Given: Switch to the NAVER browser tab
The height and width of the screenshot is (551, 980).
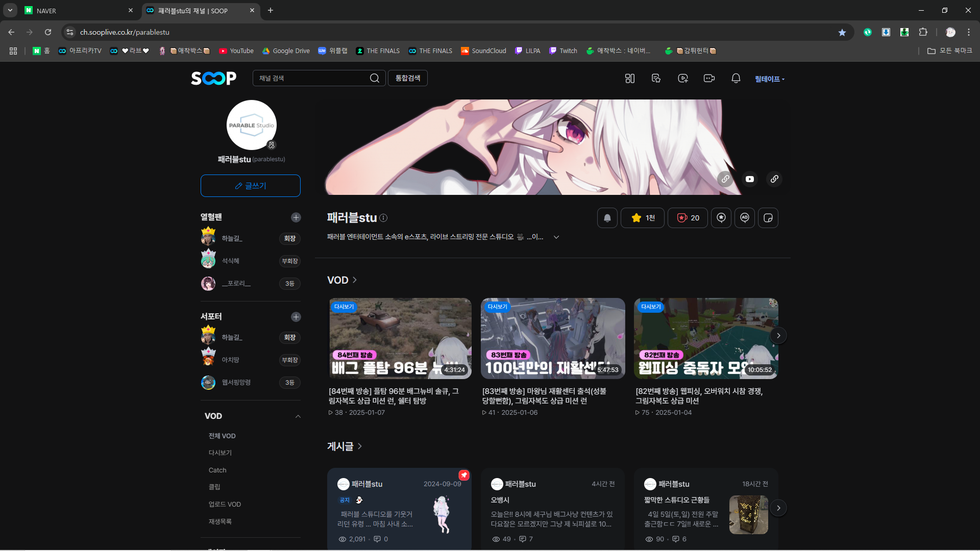Looking at the screenshot, I should [x=79, y=10].
